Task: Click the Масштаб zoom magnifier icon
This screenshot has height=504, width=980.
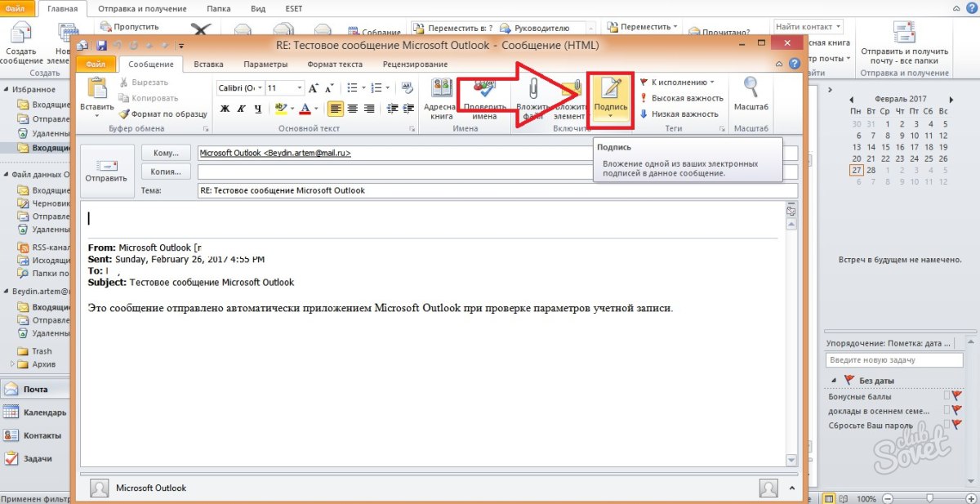Action: pyautogui.click(x=751, y=95)
